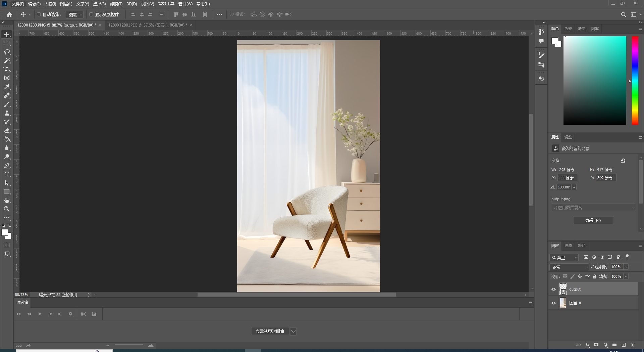Image resolution: width=644 pixels, height=352 pixels.
Task: Select the Clone Stamp tool
Action: tap(7, 113)
